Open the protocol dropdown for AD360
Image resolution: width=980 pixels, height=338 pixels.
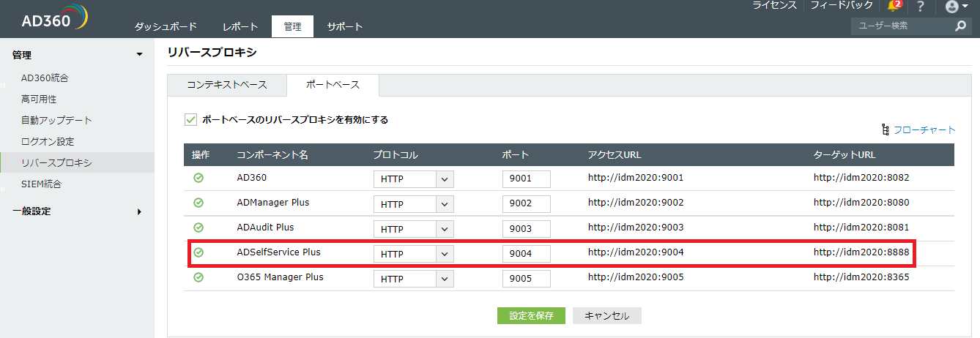point(414,179)
